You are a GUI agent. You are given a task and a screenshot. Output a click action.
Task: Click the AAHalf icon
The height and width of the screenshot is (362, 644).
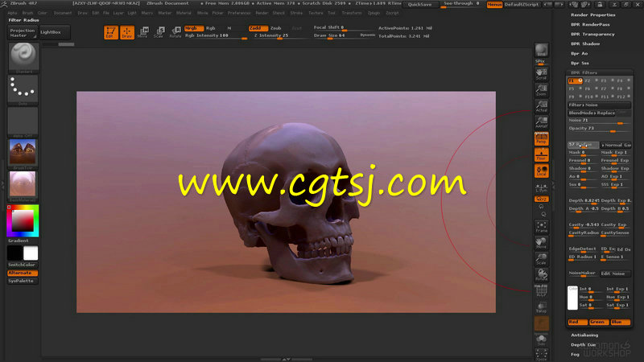(x=541, y=122)
